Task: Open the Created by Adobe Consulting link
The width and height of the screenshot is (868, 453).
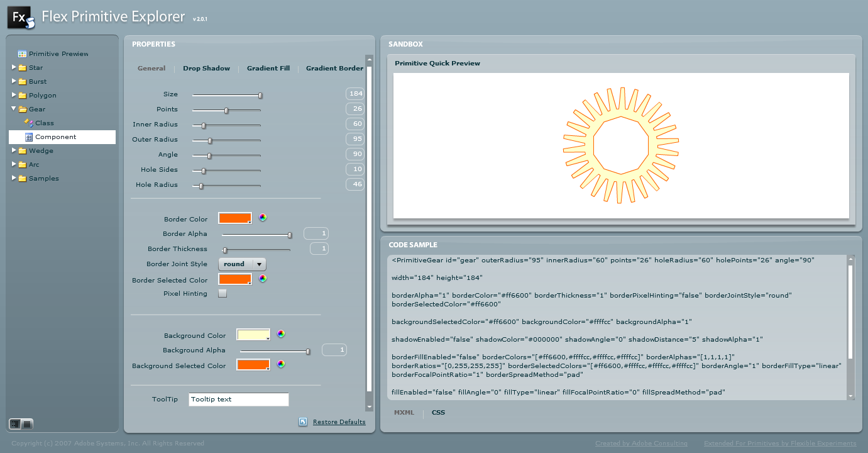Action: 641,444
